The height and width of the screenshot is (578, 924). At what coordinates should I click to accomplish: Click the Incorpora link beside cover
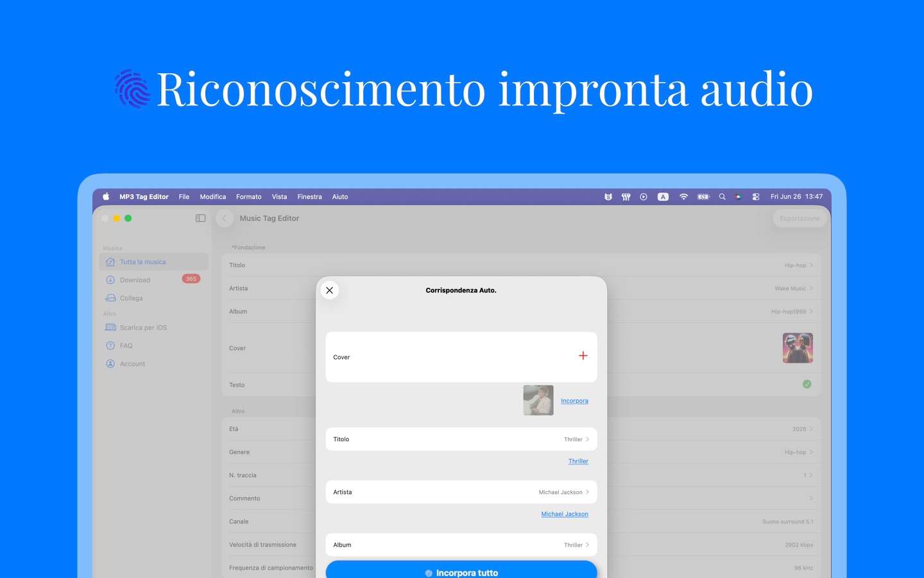coord(574,401)
